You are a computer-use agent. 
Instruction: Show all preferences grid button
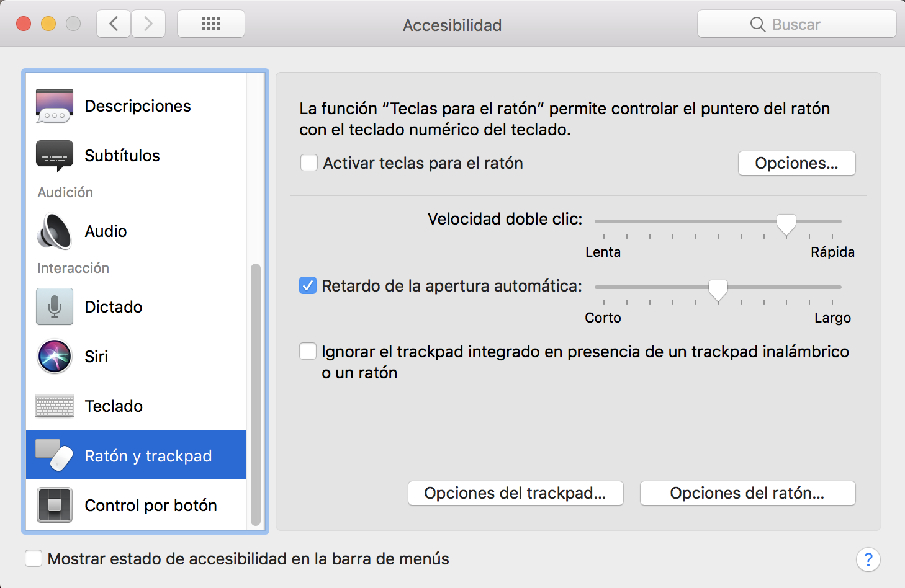click(x=211, y=24)
